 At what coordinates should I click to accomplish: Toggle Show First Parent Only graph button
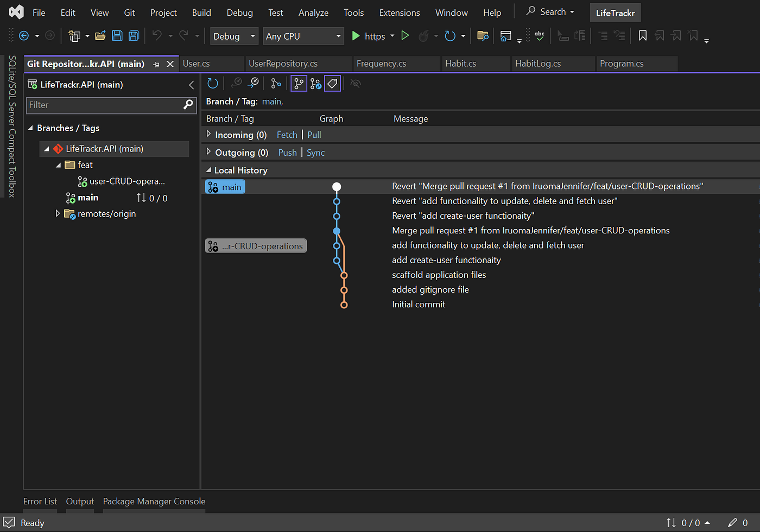(x=276, y=83)
